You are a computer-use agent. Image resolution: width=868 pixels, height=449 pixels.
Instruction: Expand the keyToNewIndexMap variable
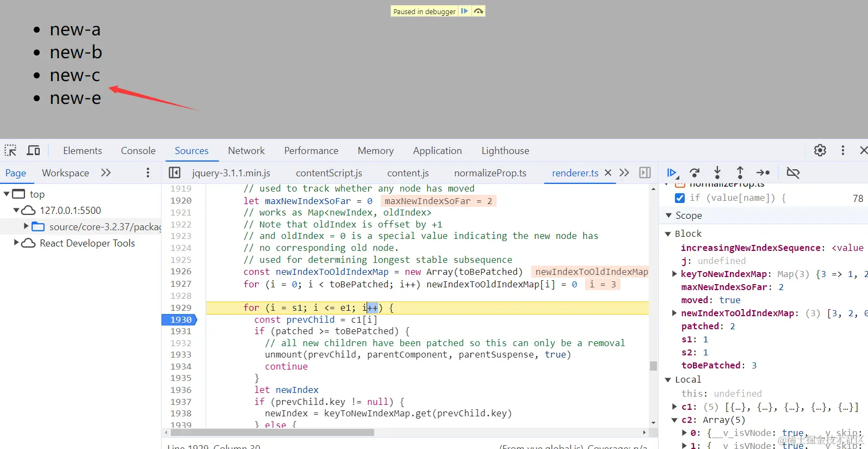click(674, 274)
